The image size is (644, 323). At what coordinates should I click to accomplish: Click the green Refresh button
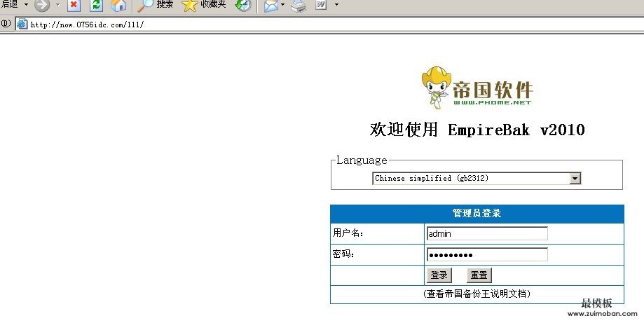97,6
